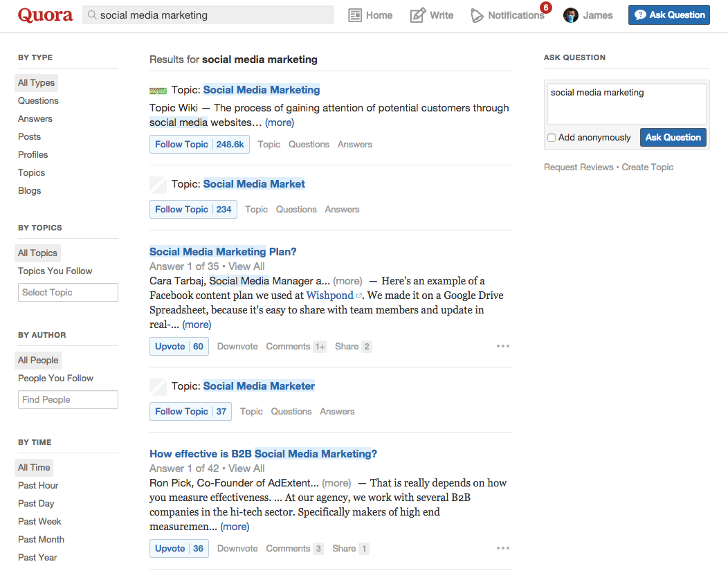Open View All answers for the B2B question
This screenshot has height=573, width=728.
pyautogui.click(x=246, y=468)
